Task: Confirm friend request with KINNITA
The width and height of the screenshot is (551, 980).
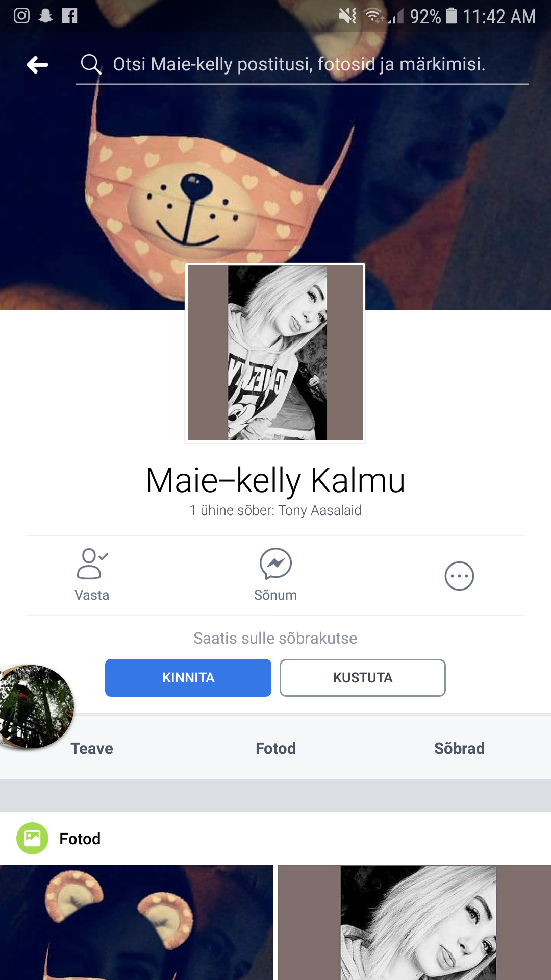Action: click(188, 678)
